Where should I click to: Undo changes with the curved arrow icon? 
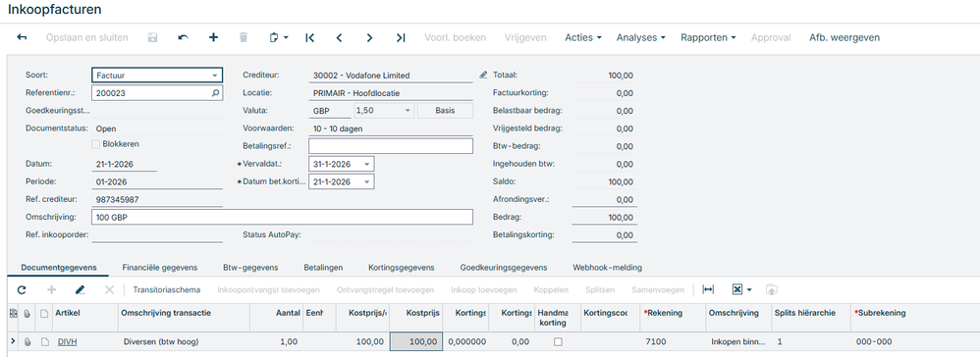pos(183,37)
